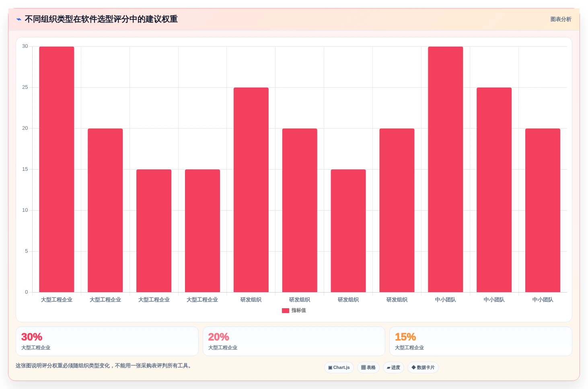Viewport: 588px width, 389px height.
Task: Select the 数据卡片 tag
Action: point(423,368)
